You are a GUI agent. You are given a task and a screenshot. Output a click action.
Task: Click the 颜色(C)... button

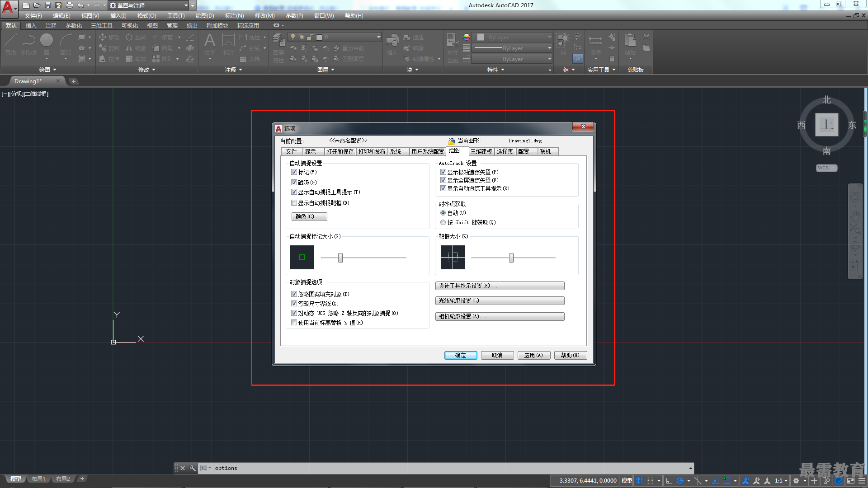[x=309, y=216]
